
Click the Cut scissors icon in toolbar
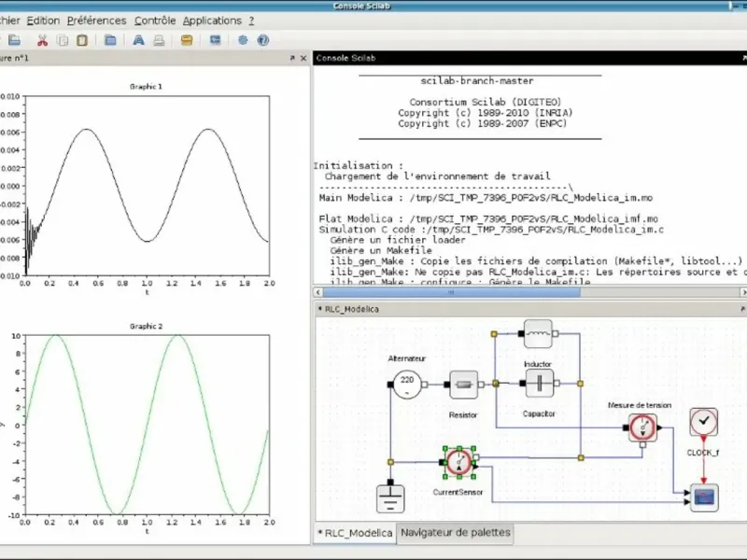tap(42, 40)
